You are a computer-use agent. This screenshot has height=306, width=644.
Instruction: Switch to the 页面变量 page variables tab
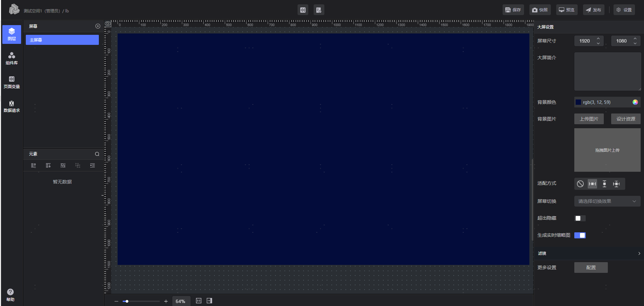[x=12, y=82]
